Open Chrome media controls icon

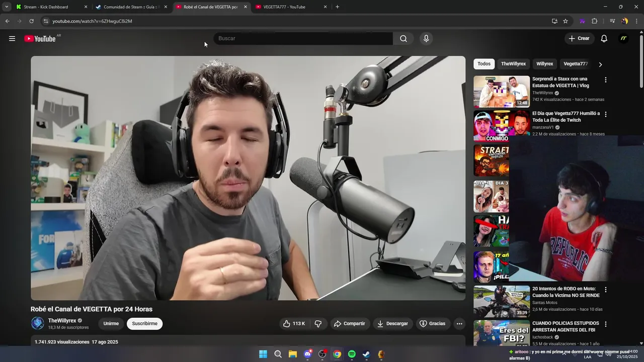click(612, 21)
